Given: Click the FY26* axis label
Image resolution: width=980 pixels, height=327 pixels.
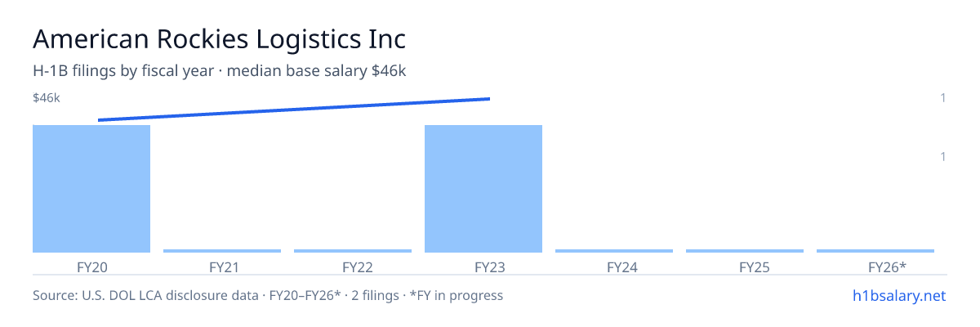Looking at the screenshot, I should click(x=875, y=267).
